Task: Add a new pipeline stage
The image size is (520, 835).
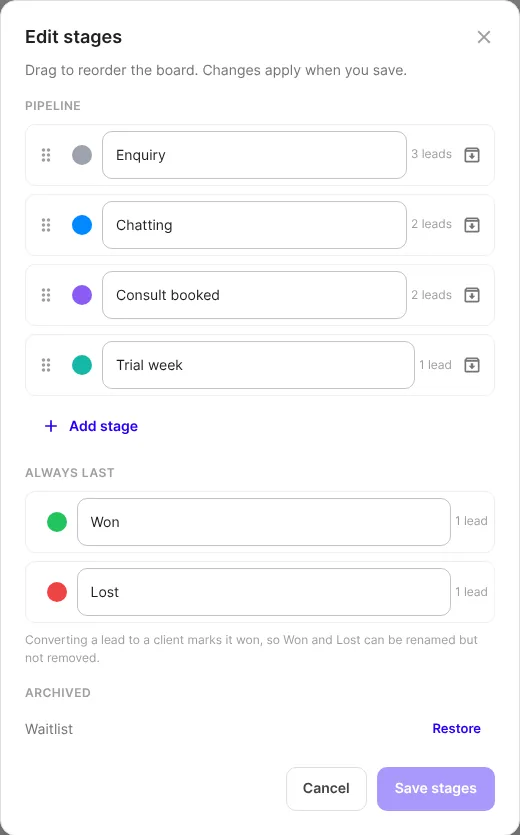Action: [91, 426]
